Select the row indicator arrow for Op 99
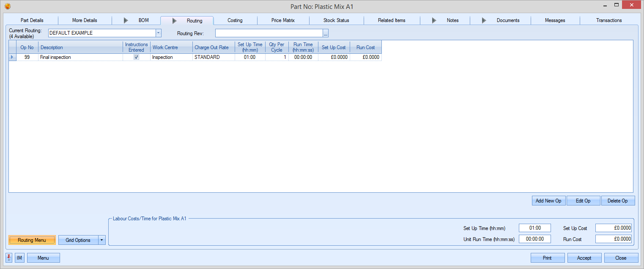This screenshot has width=644, height=269. point(12,57)
